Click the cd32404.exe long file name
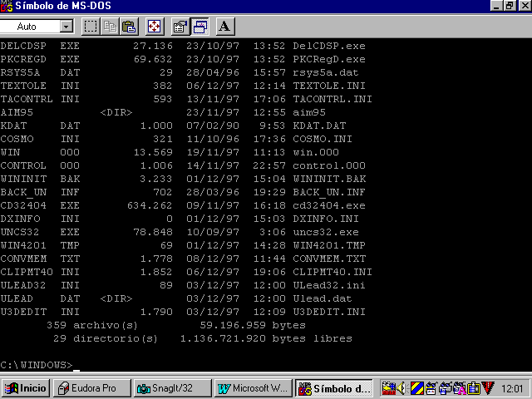The image size is (532, 399). (x=329, y=205)
